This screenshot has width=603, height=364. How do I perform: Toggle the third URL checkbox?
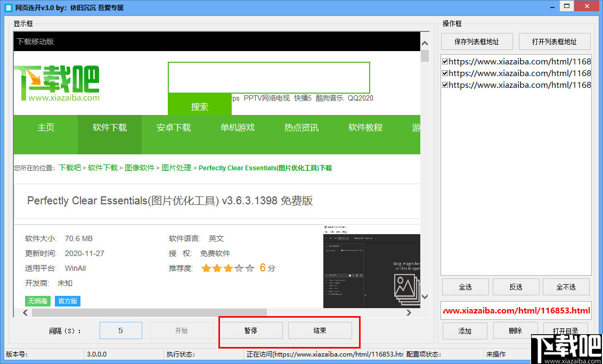pyautogui.click(x=444, y=85)
